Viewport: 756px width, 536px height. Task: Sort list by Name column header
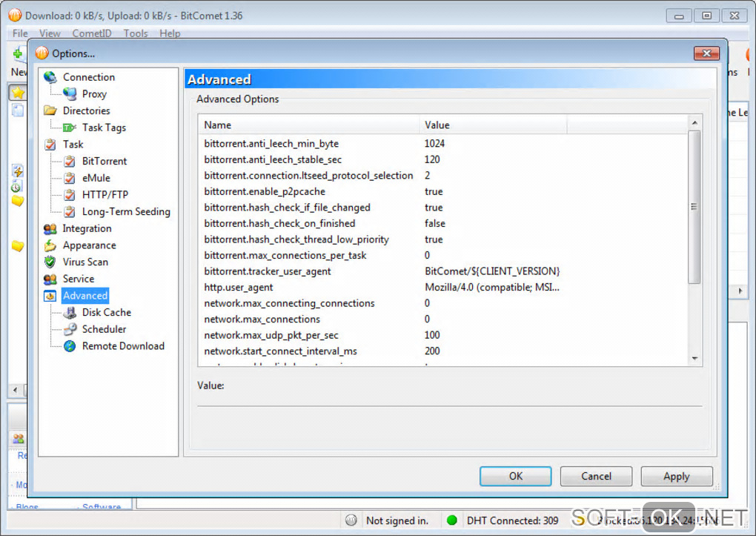(x=308, y=125)
